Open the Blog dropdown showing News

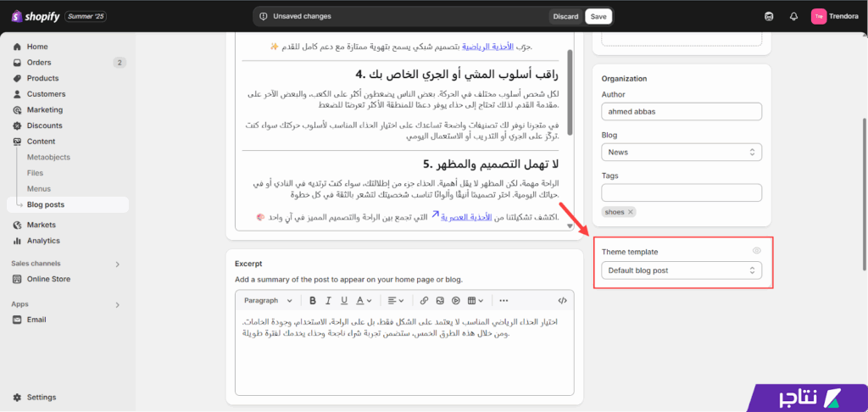pyautogui.click(x=682, y=152)
